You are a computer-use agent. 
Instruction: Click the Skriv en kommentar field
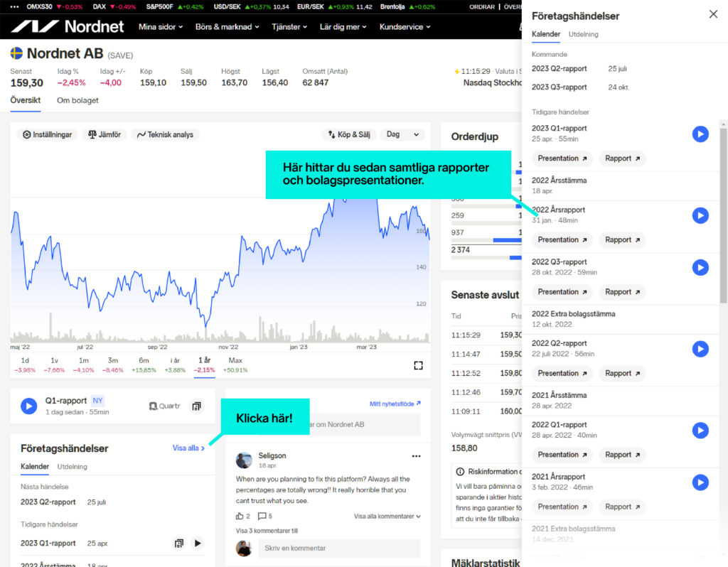tap(339, 548)
